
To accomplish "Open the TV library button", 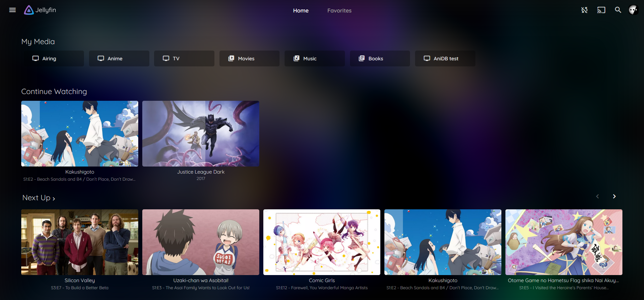I will coord(184,58).
